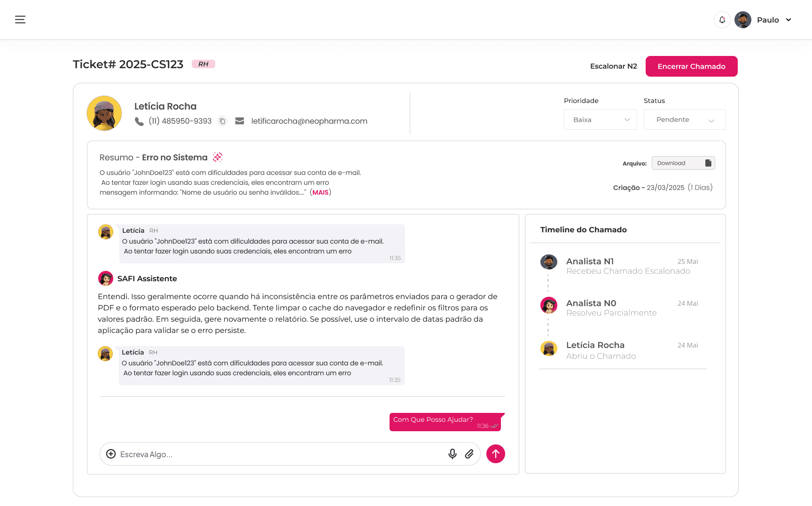Attach a file with paperclip icon
This screenshot has height=506, width=812.
(x=469, y=454)
